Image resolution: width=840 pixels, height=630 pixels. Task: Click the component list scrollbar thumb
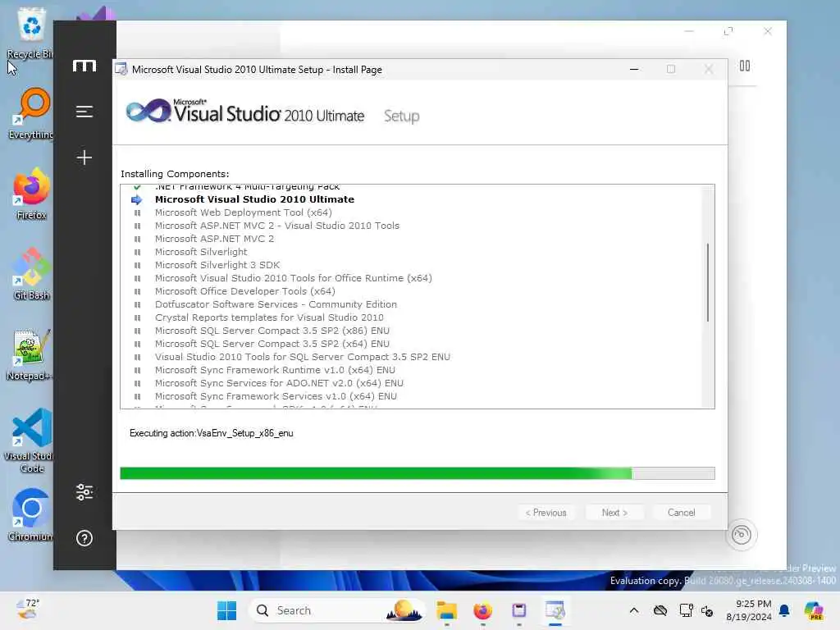pyautogui.click(x=708, y=282)
